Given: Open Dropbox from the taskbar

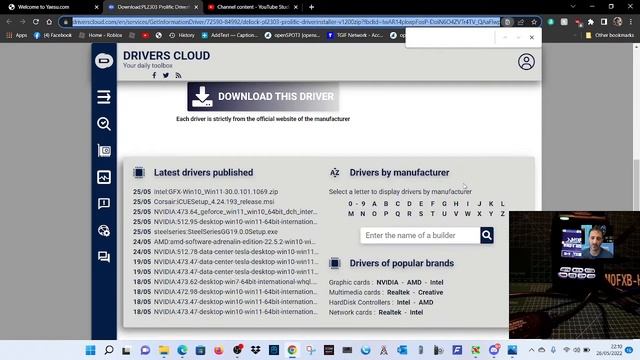Looking at the screenshot, I should coord(256,350).
